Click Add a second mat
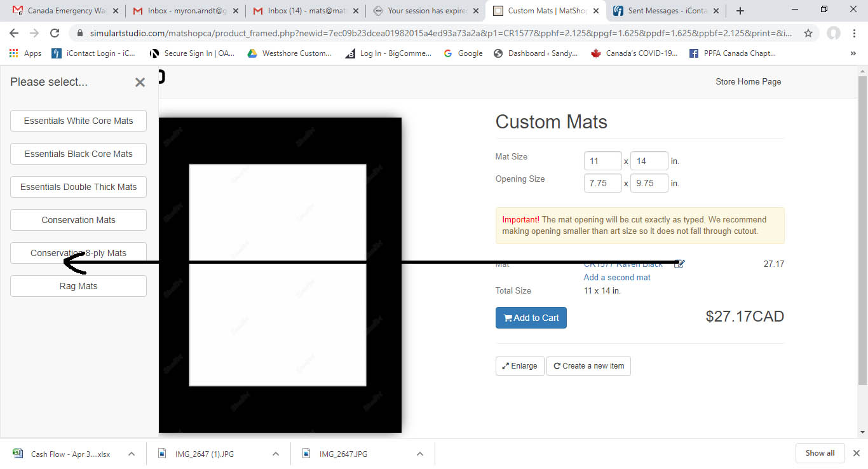The width and height of the screenshot is (868, 469). coord(616,277)
